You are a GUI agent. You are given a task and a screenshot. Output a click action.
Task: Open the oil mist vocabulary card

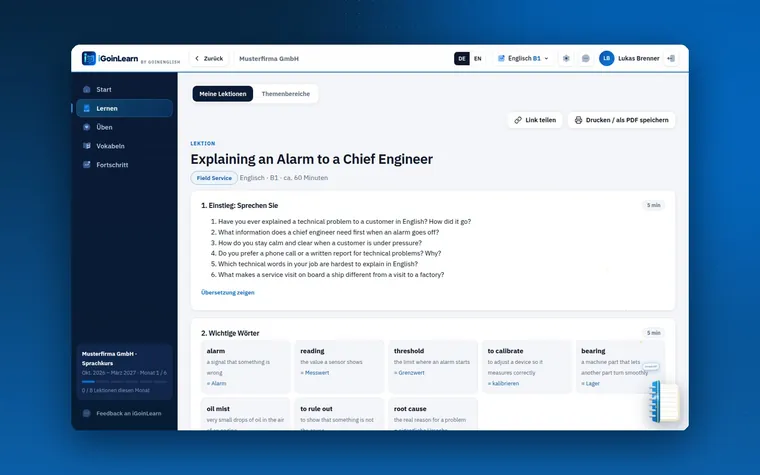click(245, 414)
